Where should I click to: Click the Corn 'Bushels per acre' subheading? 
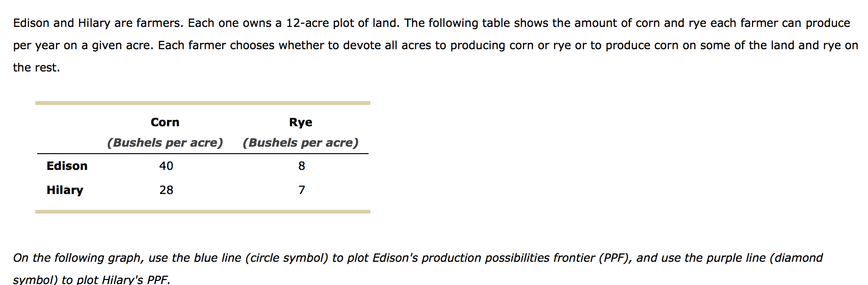[x=165, y=142]
